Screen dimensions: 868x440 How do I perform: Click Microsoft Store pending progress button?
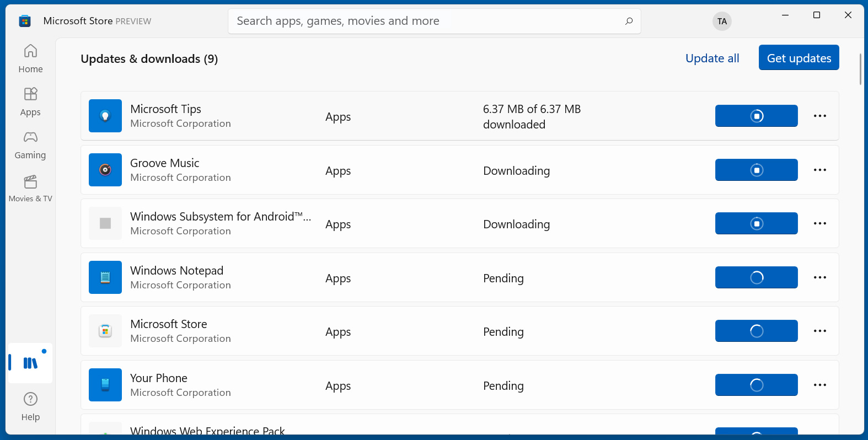pyautogui.click(x=757, y=331)
